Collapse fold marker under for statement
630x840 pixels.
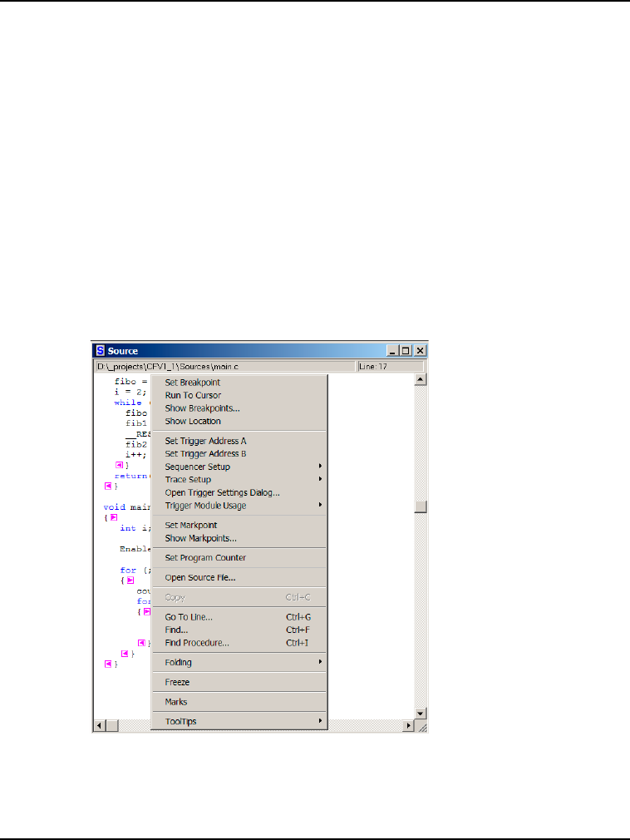[130, 581]
